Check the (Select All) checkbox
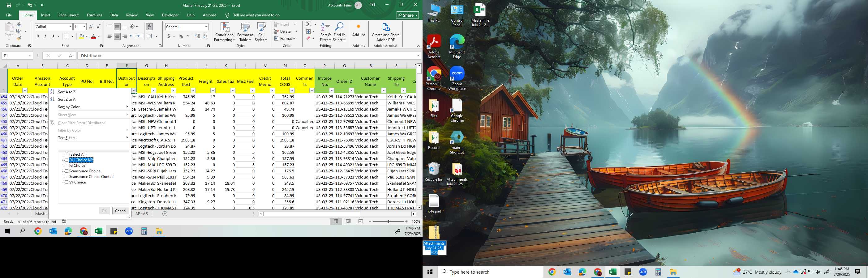 click(x=67, y=154)
